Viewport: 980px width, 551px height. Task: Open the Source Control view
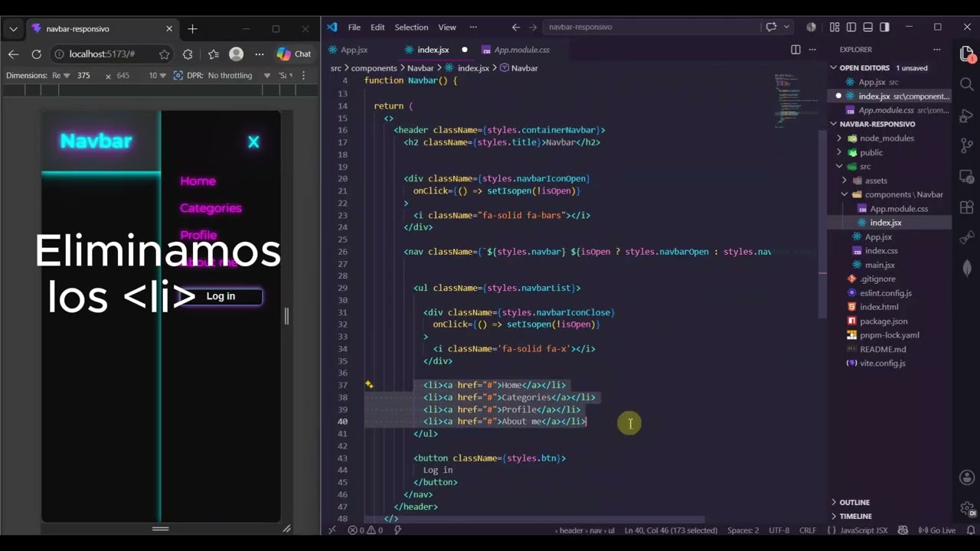tap(967, 145)
